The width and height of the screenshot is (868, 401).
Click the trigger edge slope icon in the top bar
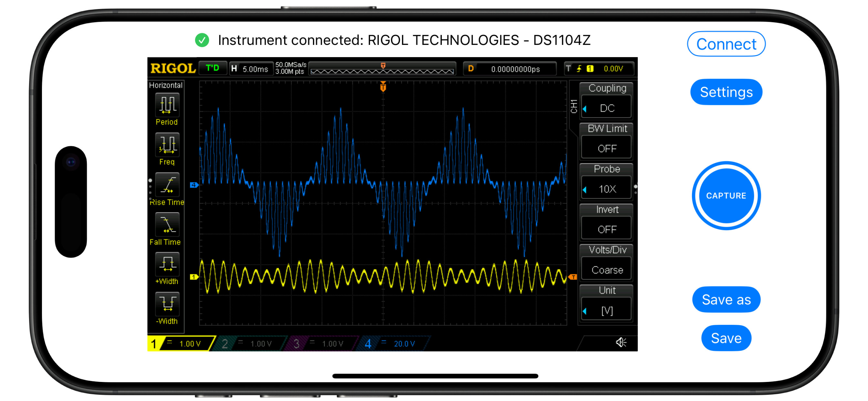(579, 69)
